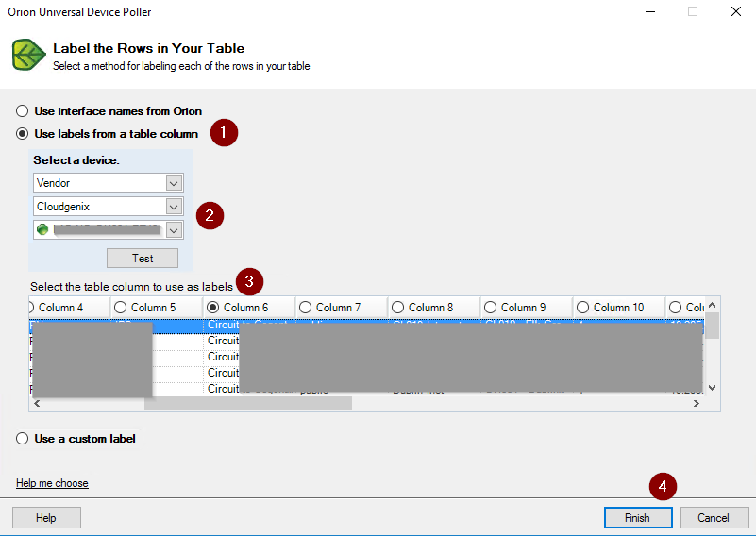
Task: Open the Vendor grouping dropdown
Action: pyautogui.click(x=174, y=183)
